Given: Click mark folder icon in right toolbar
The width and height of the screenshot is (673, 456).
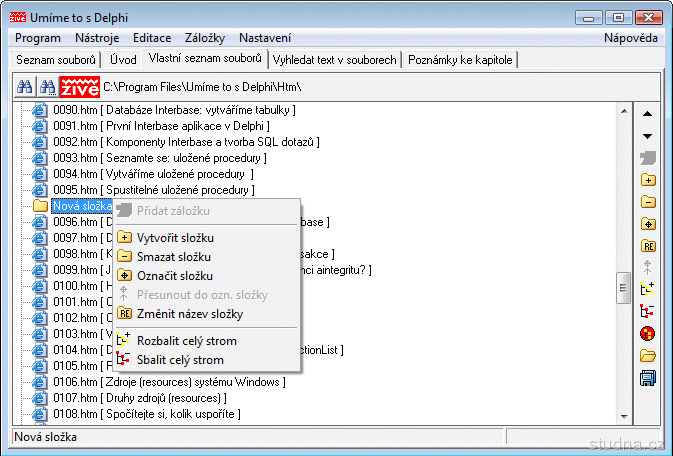Looking at the screenshot, I should (x=648, y=224).
